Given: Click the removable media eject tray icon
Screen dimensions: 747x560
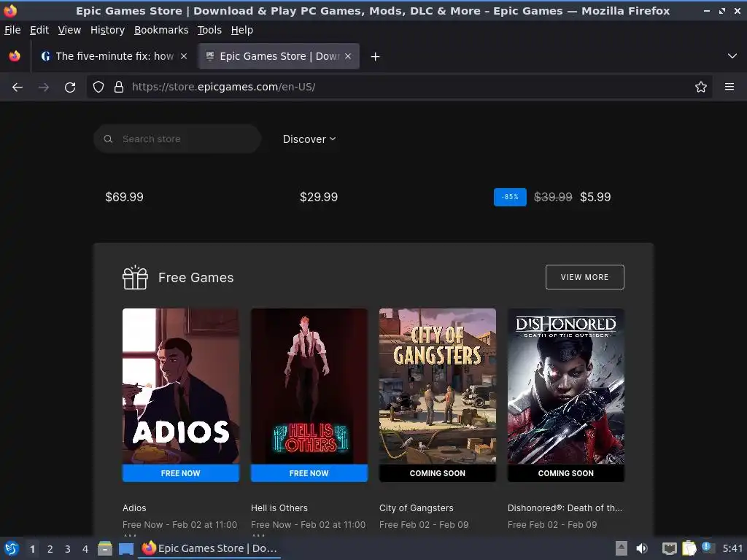Looking at the screenshot, I should (622, 548).
